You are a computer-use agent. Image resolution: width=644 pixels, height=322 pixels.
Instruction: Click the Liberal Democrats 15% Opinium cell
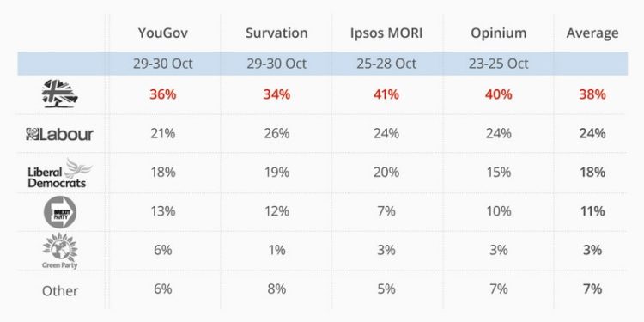[x=499, y=172]
